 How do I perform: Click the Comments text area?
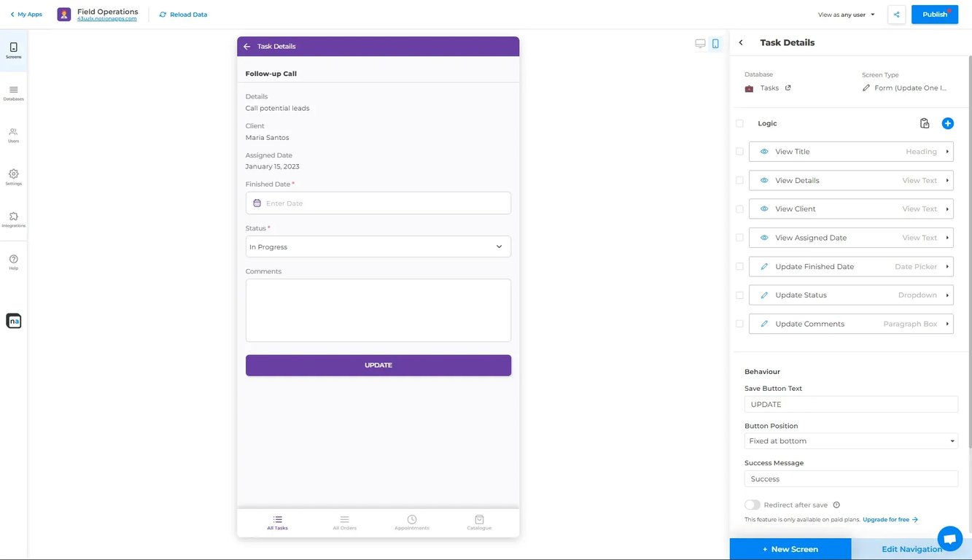pyautogui.click(x=378, y=310)
